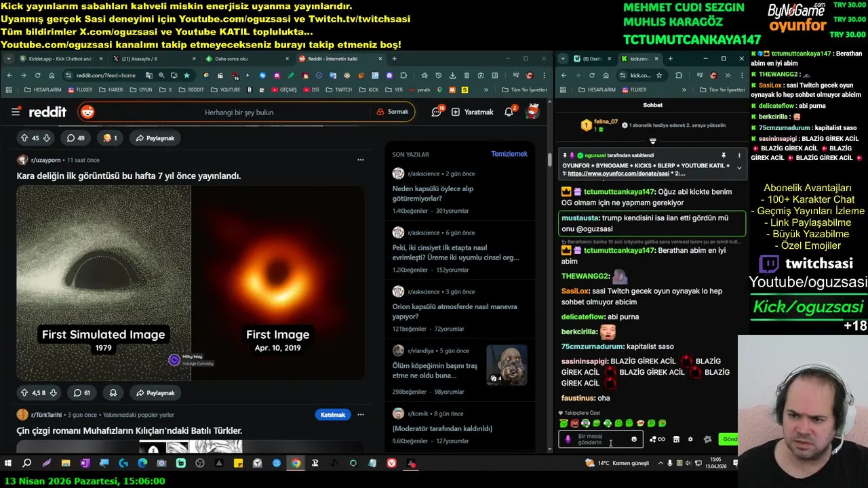
Task: Click the Sormak ask button
Action: (x=393, y=112)
